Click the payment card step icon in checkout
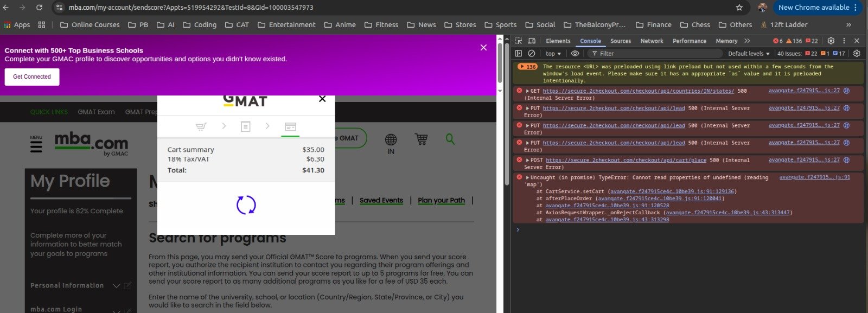This screenshot has height=313, width=868. [x=290, y=126]
